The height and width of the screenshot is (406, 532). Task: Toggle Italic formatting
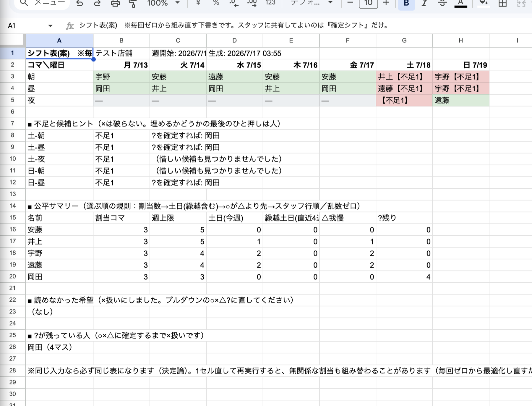pos(424,3)
